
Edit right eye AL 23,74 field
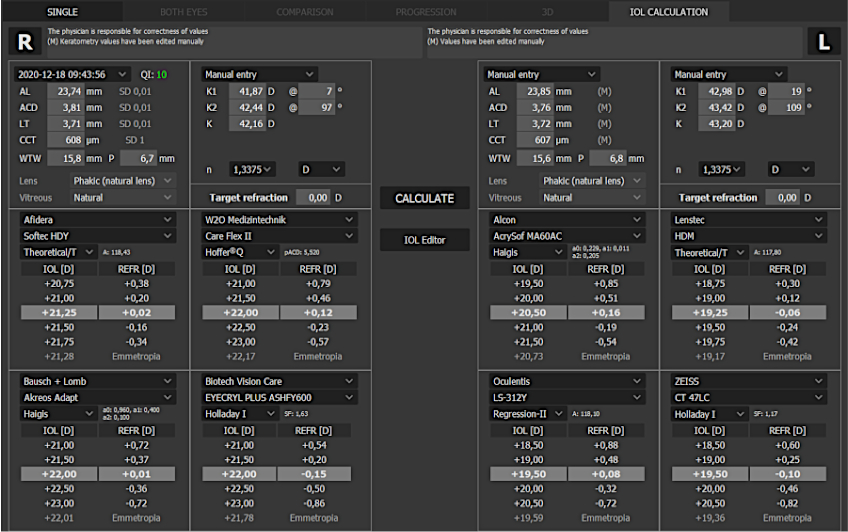(65, 91)
